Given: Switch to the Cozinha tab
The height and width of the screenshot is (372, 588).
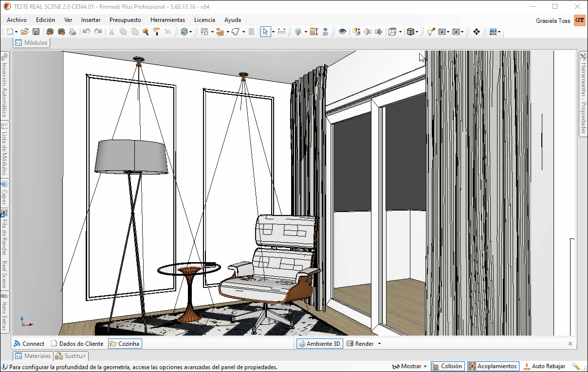Looking at the screenshot, I should tap(125, 344).
